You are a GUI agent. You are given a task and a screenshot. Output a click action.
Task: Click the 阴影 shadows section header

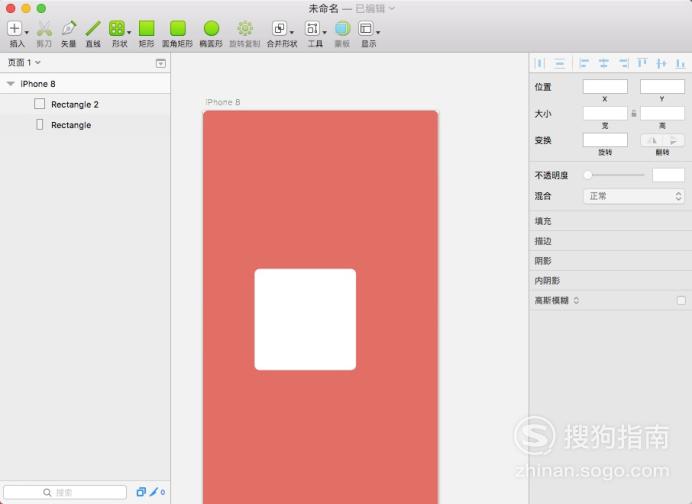[x=610, y=260]
